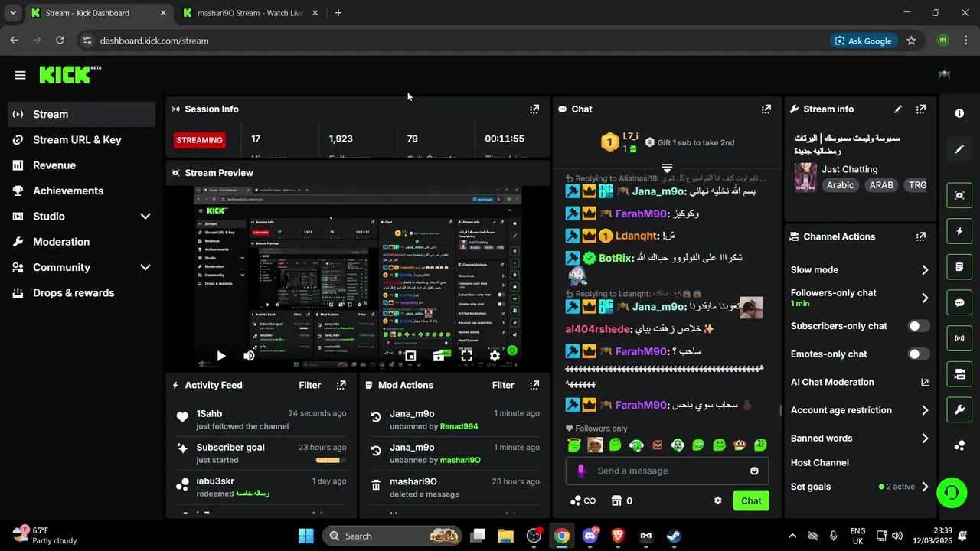Open Windows Start menu
Image resolution: width=980 pixels, height=551 pixels.
pos(305,536)
